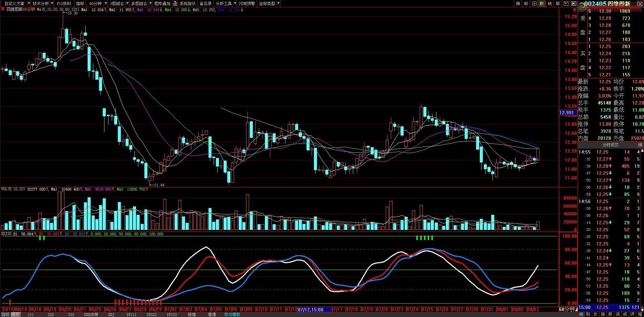Expand the 60分钟 period dropdown arrow
644x317 pixels.
pos(106,3)
